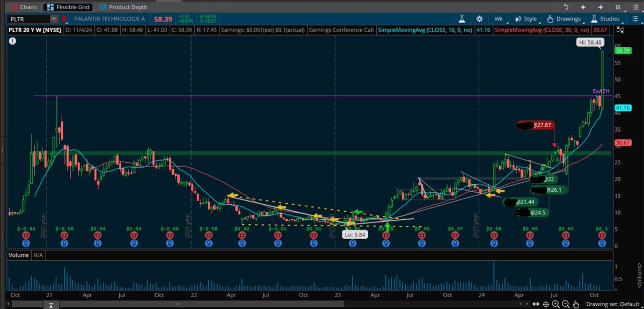The image size is (644, 309).
Task: Click the Earnings Conference Call label
Action: [x=341, y=30]
